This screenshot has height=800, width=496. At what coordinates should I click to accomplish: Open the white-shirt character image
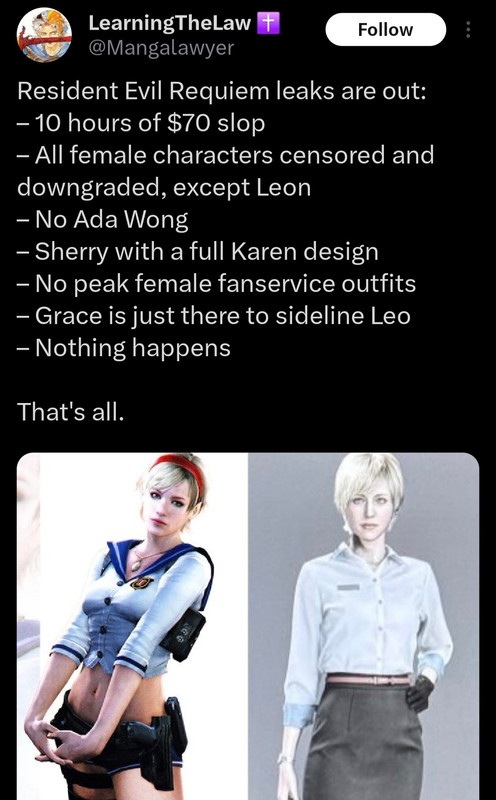pos(363,627)
